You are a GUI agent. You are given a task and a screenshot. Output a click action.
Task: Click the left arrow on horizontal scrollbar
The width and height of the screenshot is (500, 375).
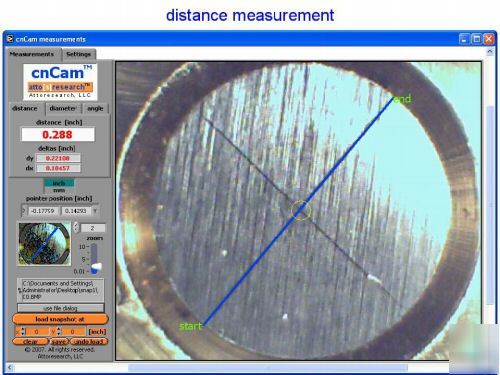pos(10,367)
